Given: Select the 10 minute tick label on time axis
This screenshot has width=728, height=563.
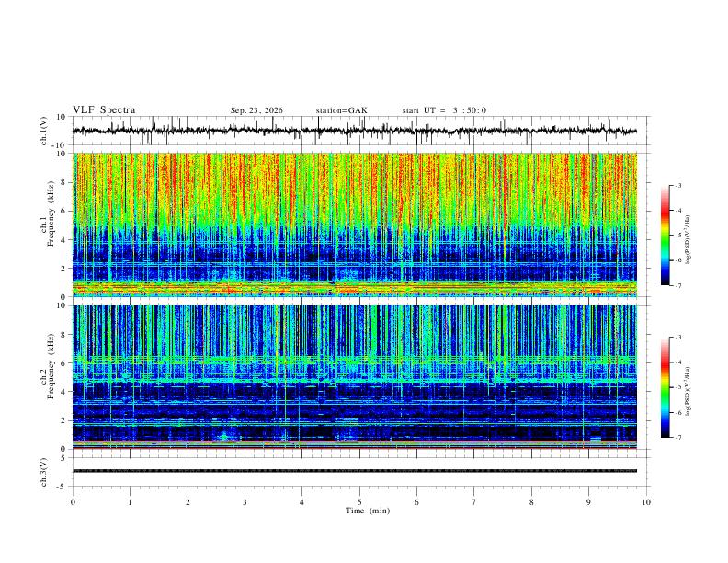Looking at the screenshot, I should (x=646, y=502).
